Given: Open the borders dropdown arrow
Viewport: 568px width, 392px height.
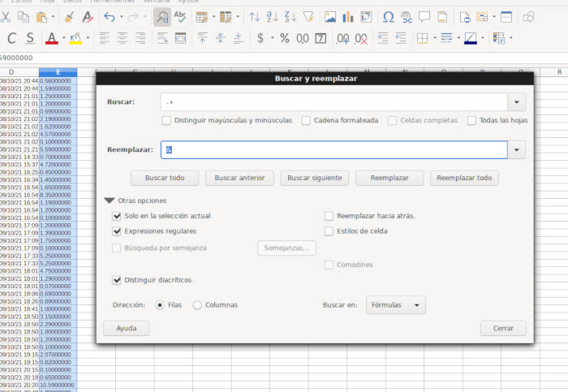Looking at the screenshot, I should pyautogui.click(x=435, y=37).
